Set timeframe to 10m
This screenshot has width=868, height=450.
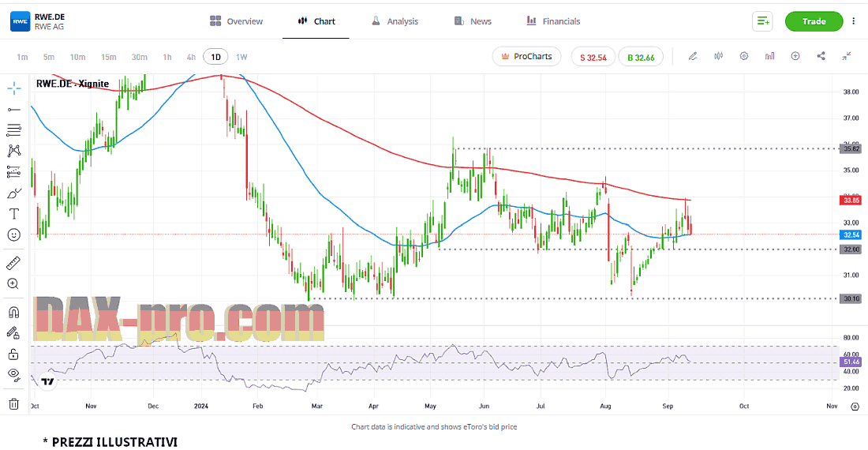click(77, 57)
